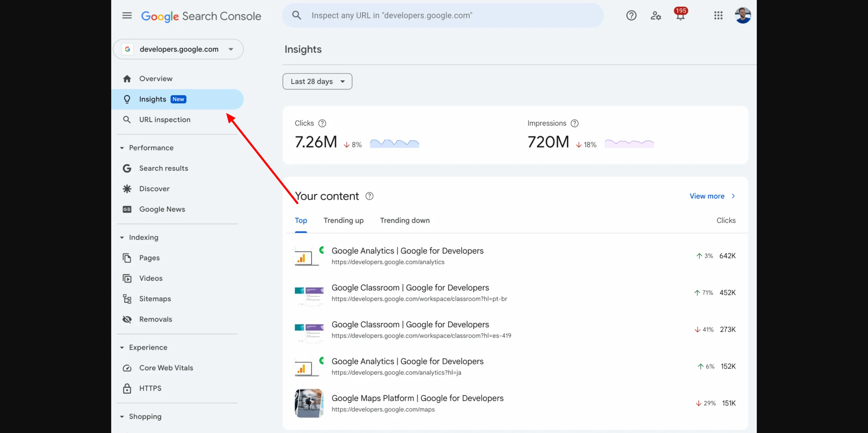
Task: Open the Google News report
Action: click(x=177, y=209)
